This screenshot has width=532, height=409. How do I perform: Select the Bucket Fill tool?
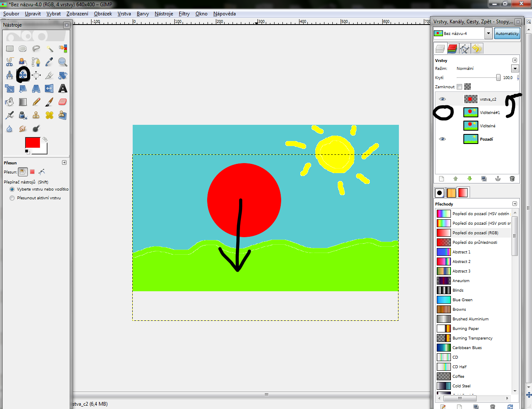[x=10, y=102]
